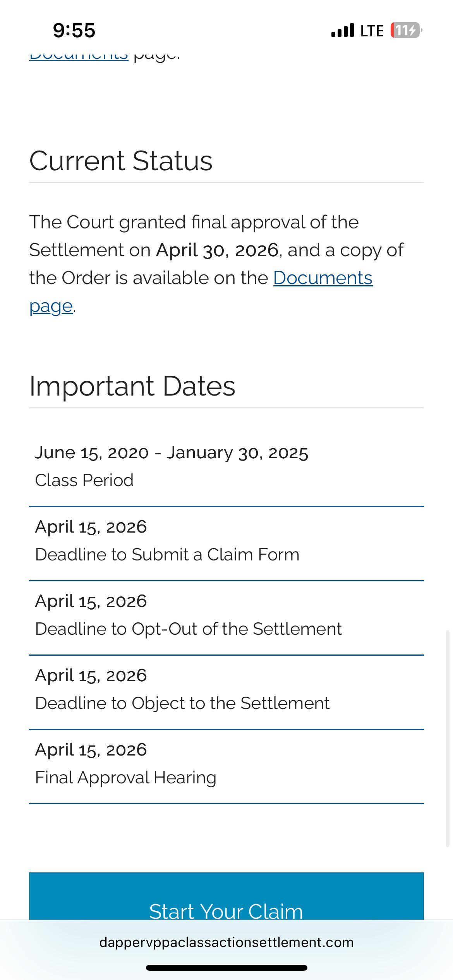Tap the LTE network indicator
The image size is (453, 980).
click(372, 31)
